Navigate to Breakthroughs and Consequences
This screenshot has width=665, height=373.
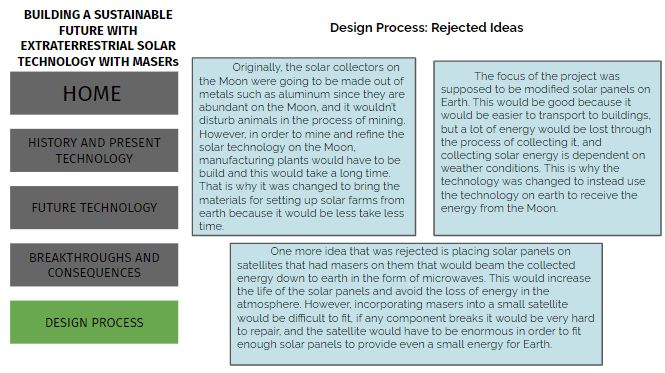tap(94, 265)
